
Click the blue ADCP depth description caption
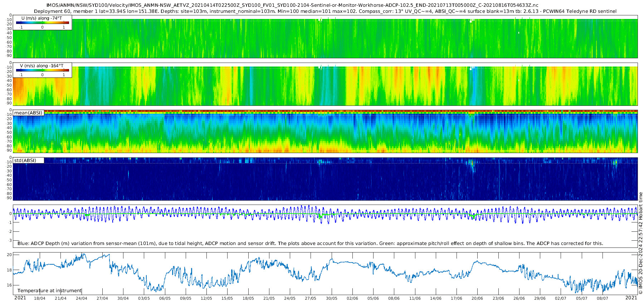310,244
